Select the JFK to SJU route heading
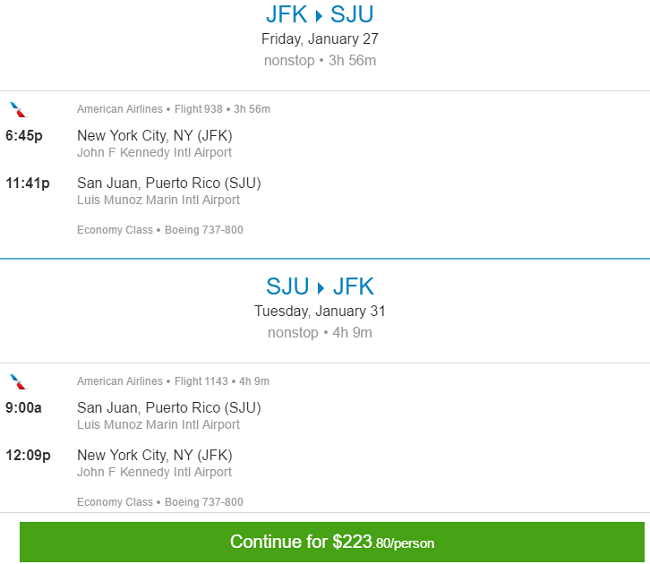Image resolution: width=650 pixels, height=564 pixels. (x=320, y=15)
